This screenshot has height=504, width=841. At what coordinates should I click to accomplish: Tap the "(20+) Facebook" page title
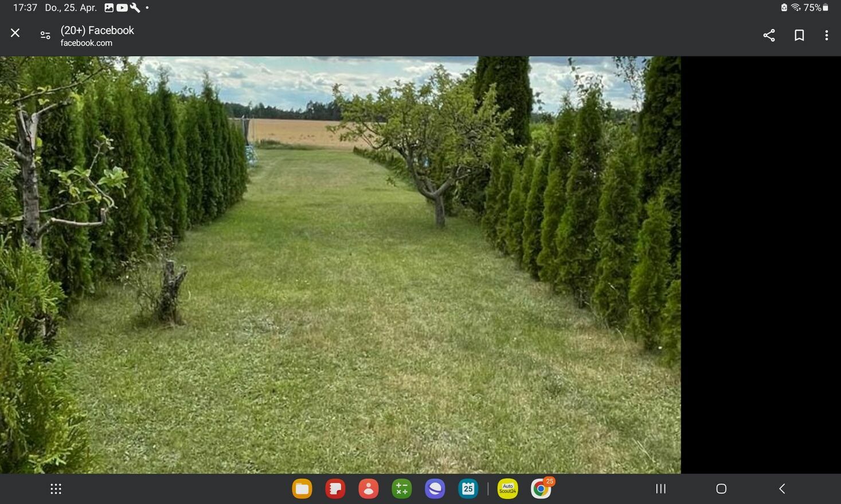click(97, 30)
